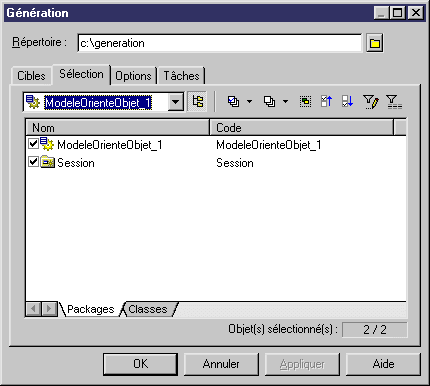The width and height of the screenshot is (430, 386).
Task: Click the Appliquer button
Action: point(302,364)
